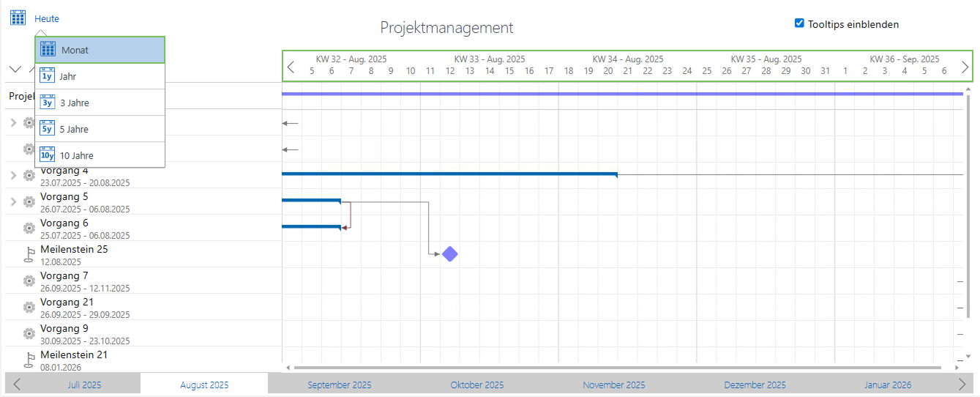
Task: Click the gear icon of Vorgang 7
Action: 29,281
